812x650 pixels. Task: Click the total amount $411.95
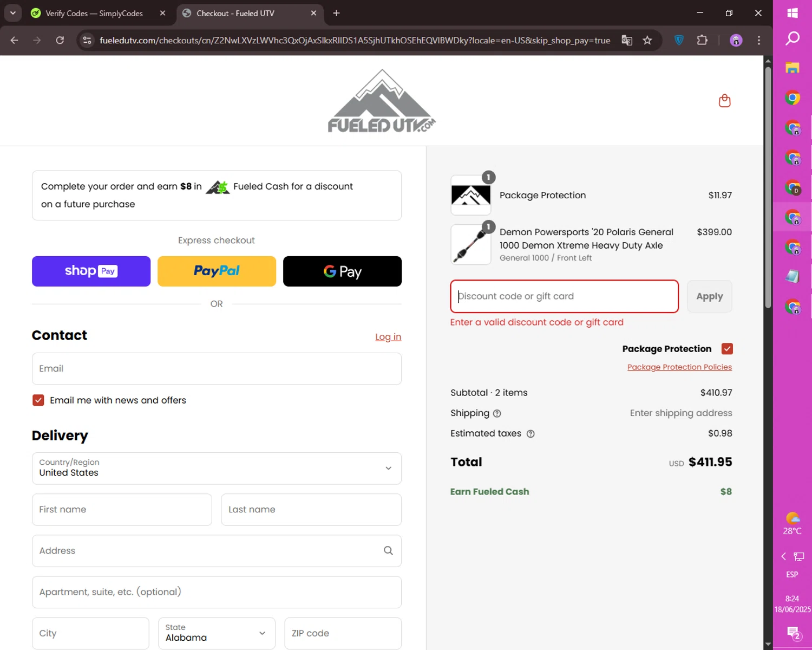tap(710, 462)
